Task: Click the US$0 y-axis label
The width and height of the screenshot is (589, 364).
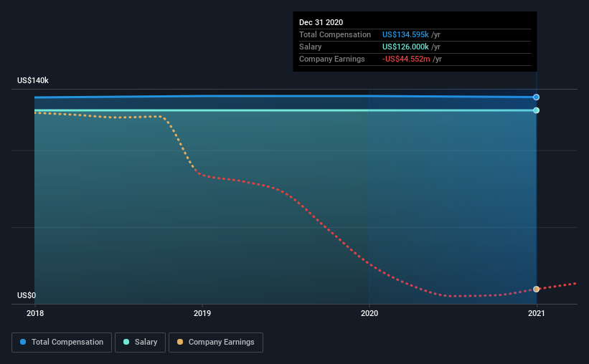Action: 27,295
